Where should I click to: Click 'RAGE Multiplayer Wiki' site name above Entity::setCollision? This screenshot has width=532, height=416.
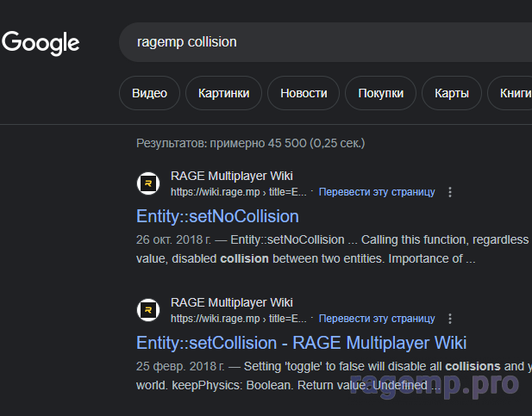click(x=232, y=302)
